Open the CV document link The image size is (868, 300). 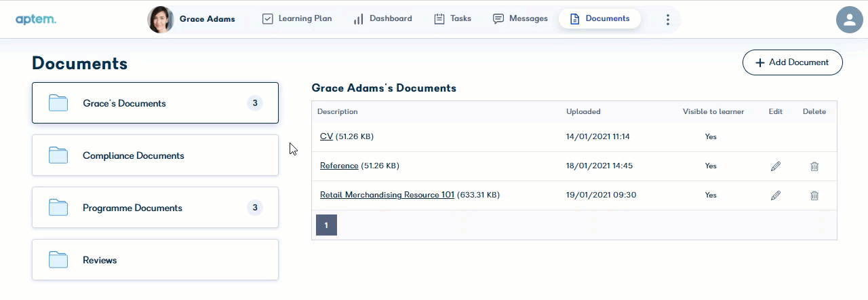326,136
